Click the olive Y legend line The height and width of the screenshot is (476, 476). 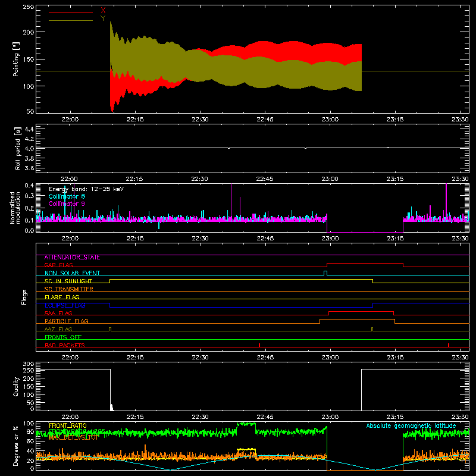coord(70,20)
